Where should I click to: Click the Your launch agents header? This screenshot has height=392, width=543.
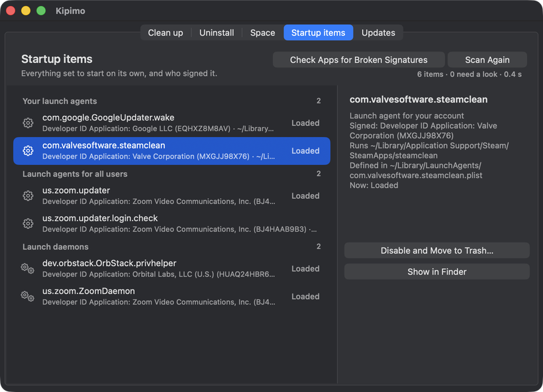click(x=60, y=101)
